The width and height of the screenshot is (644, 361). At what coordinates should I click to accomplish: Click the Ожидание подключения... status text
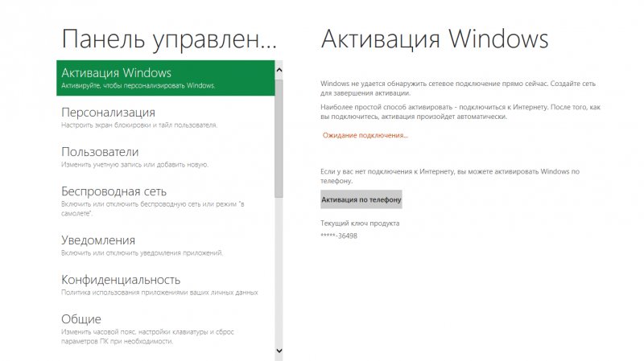365,135
